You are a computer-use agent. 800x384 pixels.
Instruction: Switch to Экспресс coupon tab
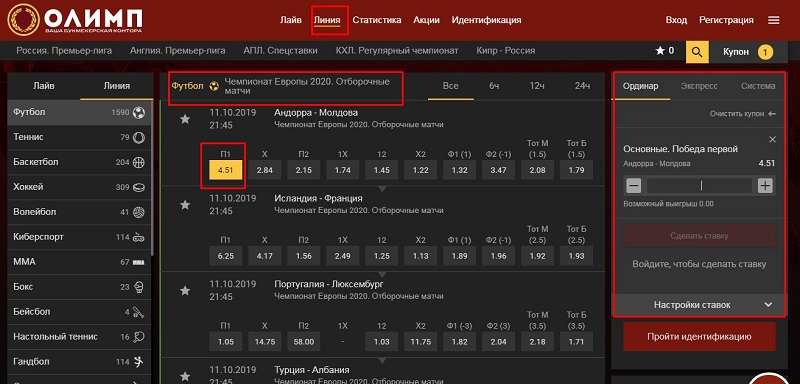pos(699,86)
